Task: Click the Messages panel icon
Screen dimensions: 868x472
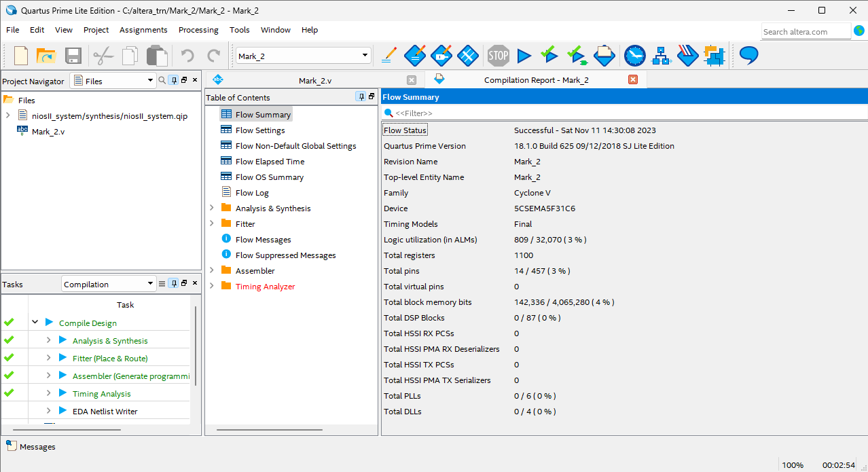Action: click(11, 446)
